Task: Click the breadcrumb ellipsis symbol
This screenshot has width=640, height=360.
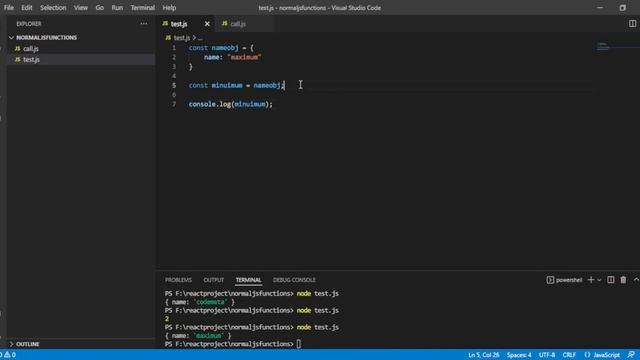Action: tap(200, 38)
